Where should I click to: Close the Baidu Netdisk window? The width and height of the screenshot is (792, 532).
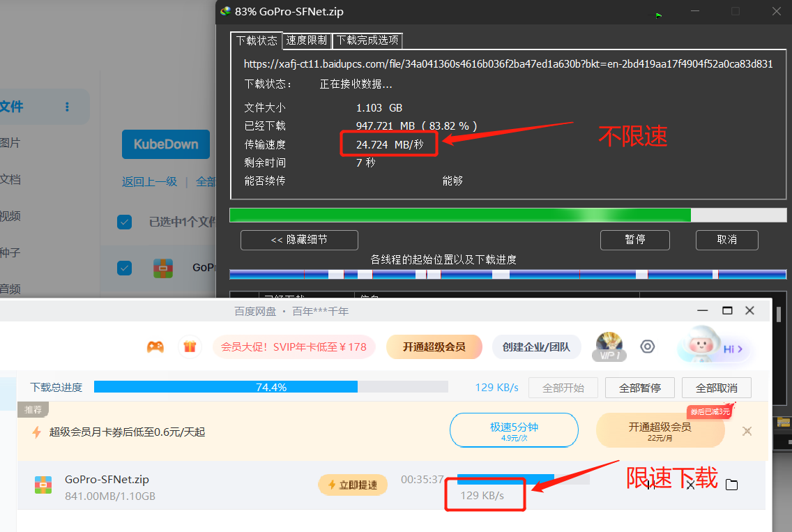click(749, 310)
